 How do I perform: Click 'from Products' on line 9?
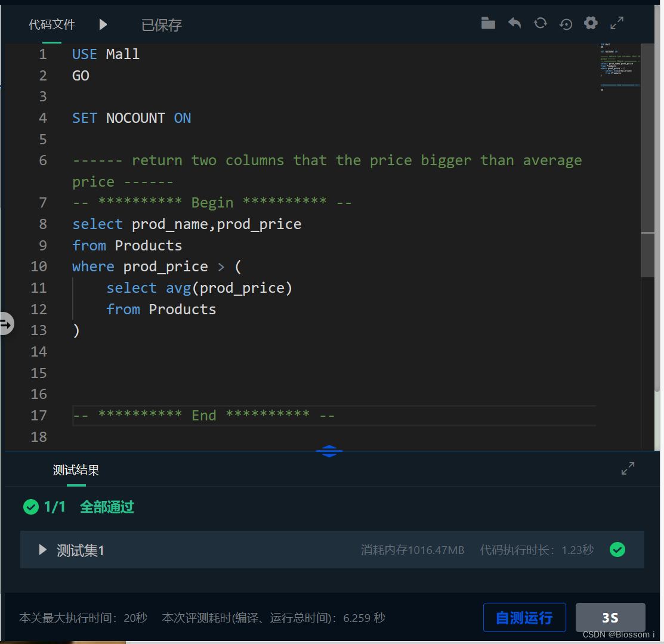click(127, 246)
